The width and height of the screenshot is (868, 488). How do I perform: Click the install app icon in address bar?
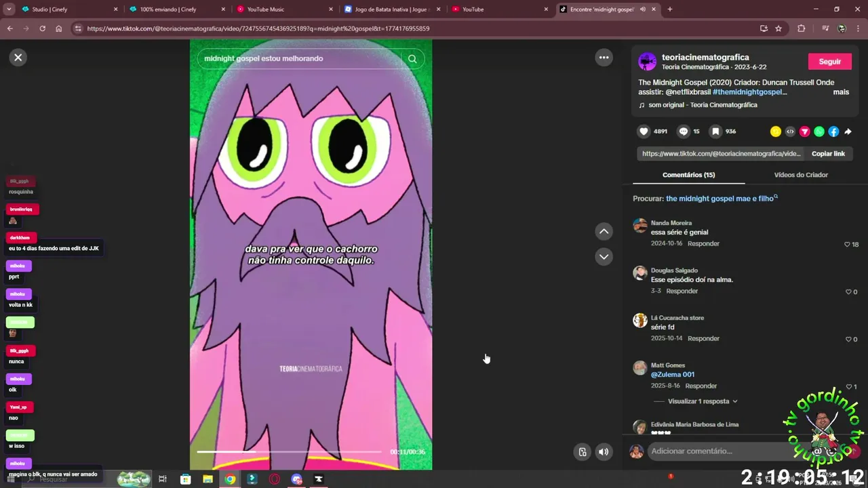click(x=764, y=28)
